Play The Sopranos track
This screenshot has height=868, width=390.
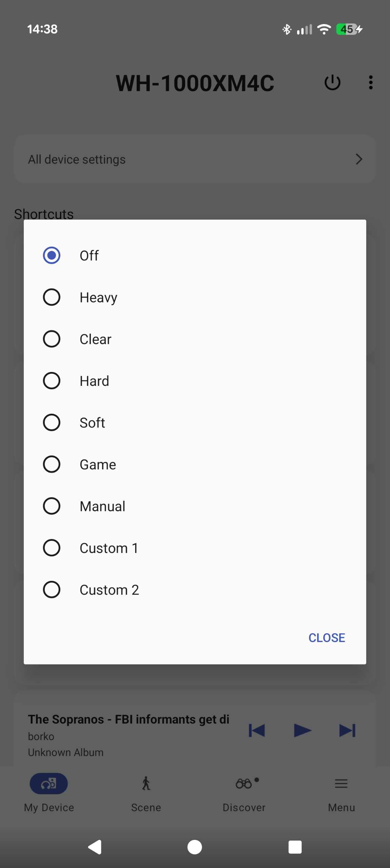click(303, 730)
